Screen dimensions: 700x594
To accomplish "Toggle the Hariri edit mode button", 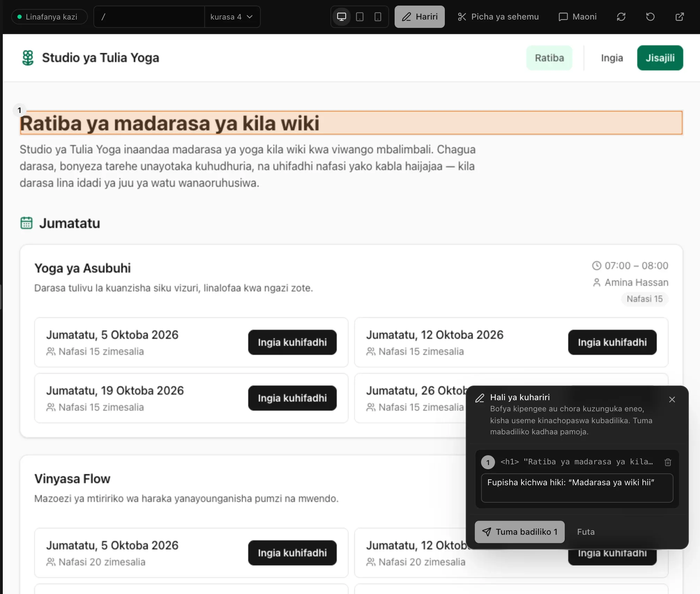I will pos(420,17).
